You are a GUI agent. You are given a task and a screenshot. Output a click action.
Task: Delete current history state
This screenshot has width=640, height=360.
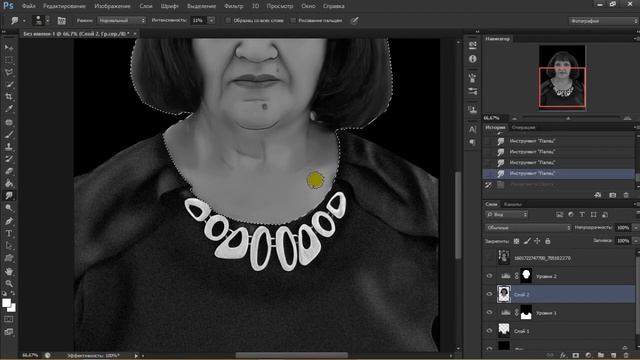[x=626, y=195]
